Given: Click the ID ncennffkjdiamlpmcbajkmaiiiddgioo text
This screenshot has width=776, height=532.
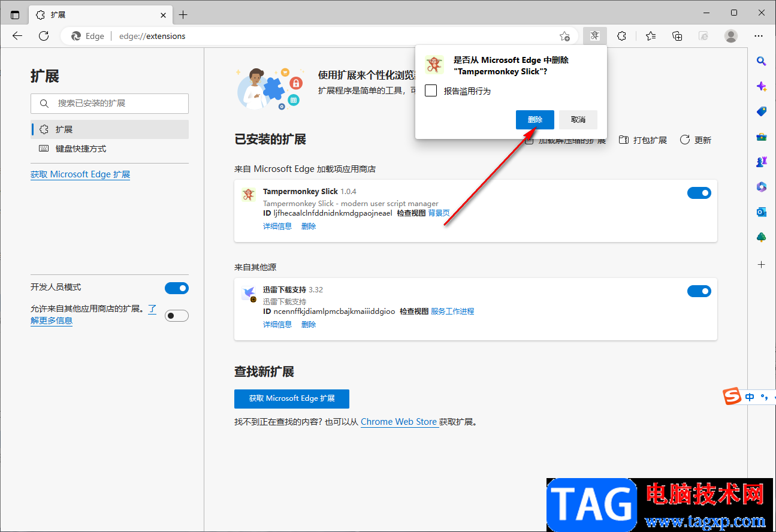Looking at the screenshot, I should point(329,312).
